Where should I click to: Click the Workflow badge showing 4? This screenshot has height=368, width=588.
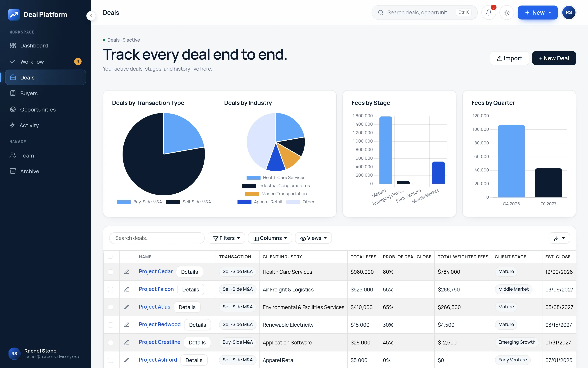coord(78,61)
